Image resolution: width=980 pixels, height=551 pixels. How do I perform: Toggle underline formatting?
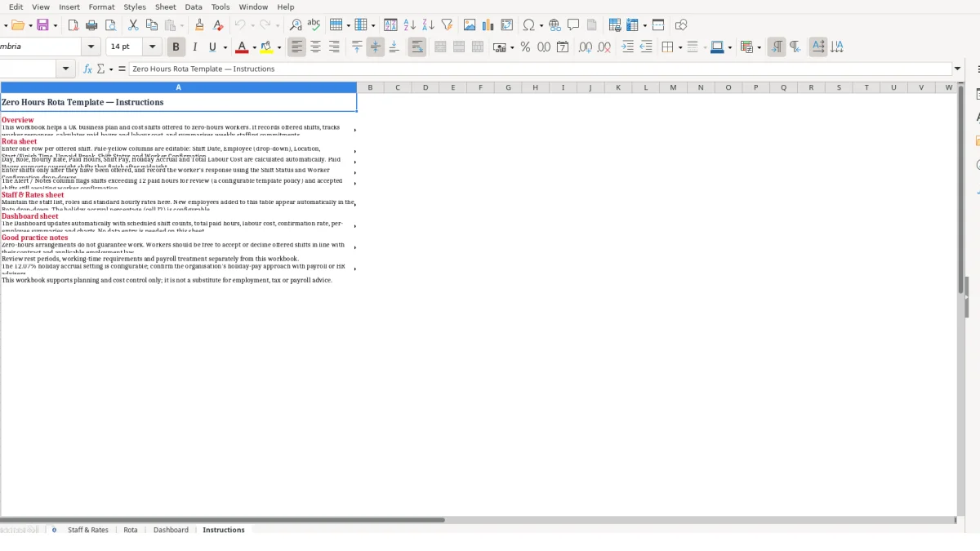(x=213, y=47)
